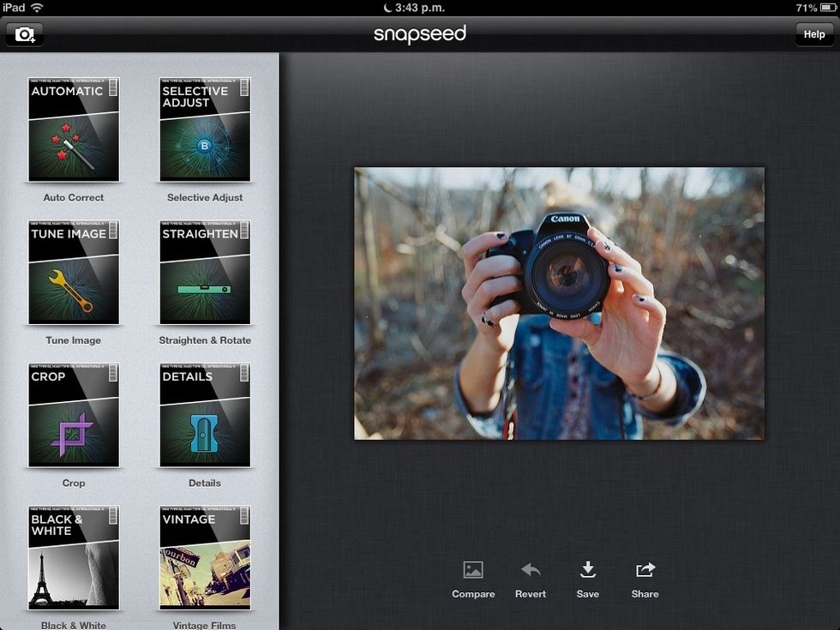This screenshot has height=630, width=840.
Task: Tap the Compare picture icon
Action: [473, 569]
